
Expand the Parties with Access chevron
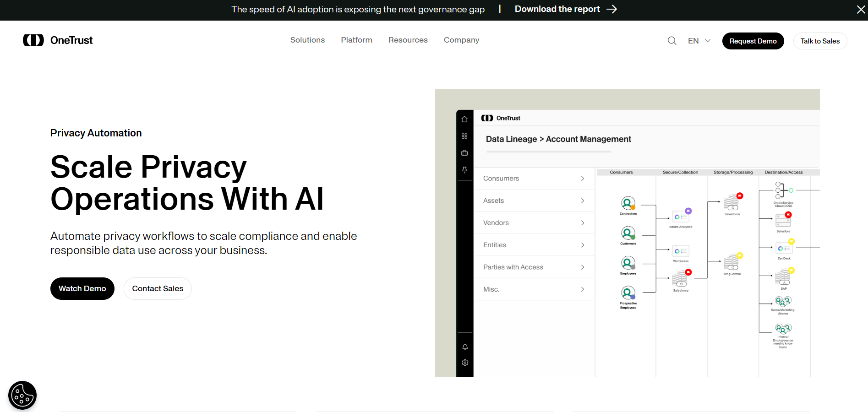[x=583, y=267]
